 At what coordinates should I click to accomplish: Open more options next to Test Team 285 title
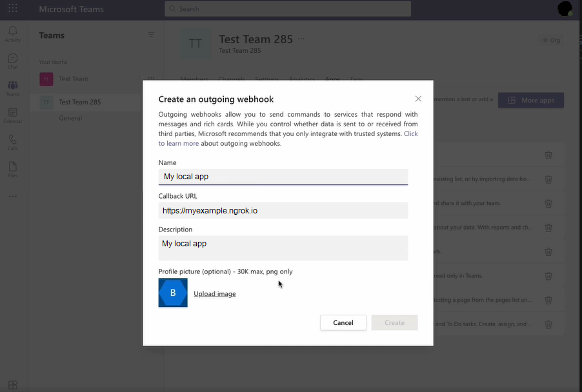click(x=301, y=39)
